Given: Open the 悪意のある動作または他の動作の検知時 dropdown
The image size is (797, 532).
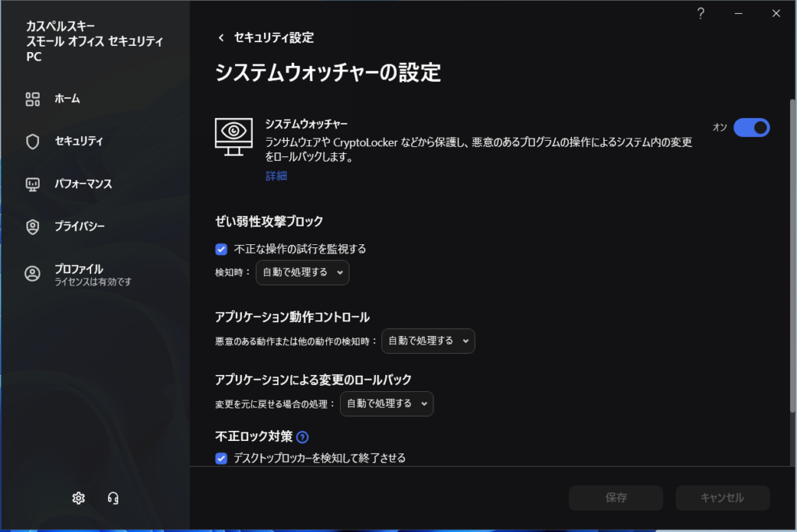Looking at the screenshot, I should [428, 341].
